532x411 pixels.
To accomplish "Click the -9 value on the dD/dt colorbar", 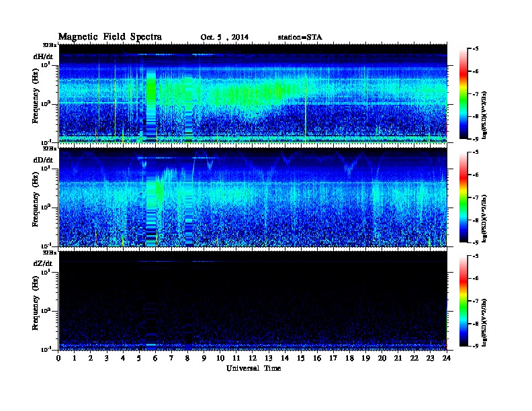I will point(476,242).
